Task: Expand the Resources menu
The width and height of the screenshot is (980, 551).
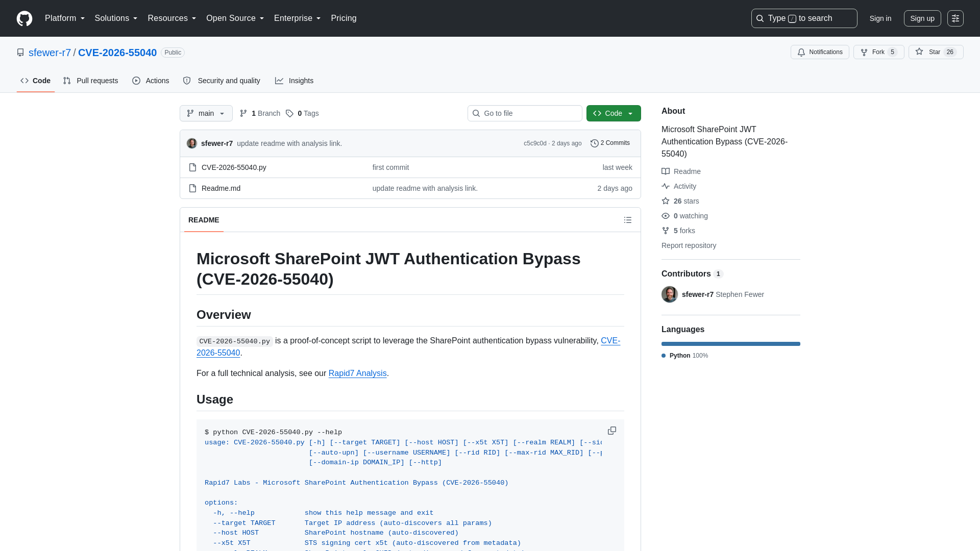Action: pyautogui.click(x=171, y=18)
